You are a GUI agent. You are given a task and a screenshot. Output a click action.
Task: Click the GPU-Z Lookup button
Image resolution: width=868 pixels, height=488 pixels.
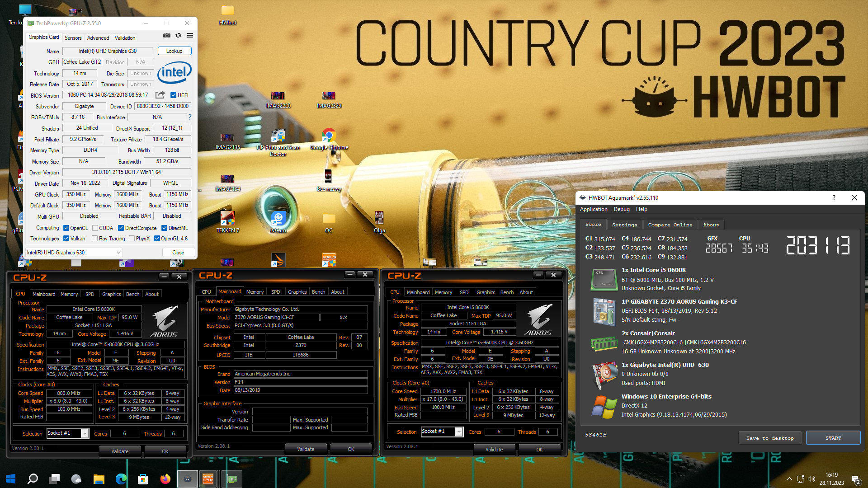click(174, 51)
